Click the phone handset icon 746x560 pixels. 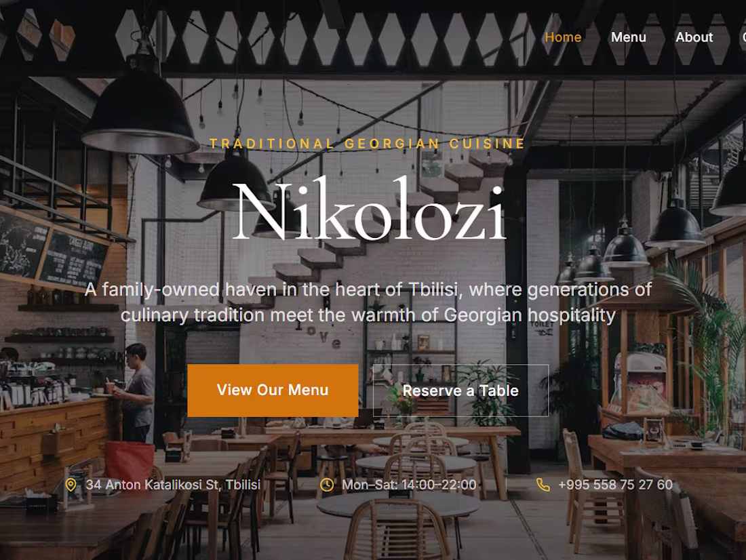point(543,485)
